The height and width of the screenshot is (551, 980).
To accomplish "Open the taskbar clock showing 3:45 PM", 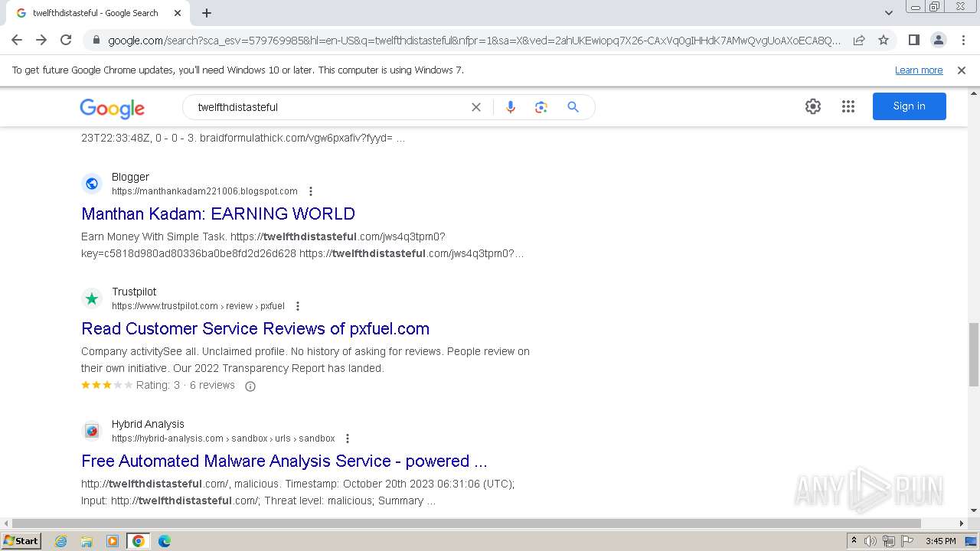I will 940,541.
